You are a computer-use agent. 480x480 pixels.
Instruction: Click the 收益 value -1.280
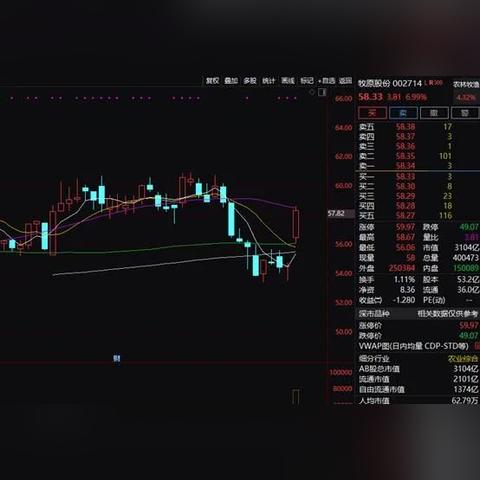tap(404, 300)
